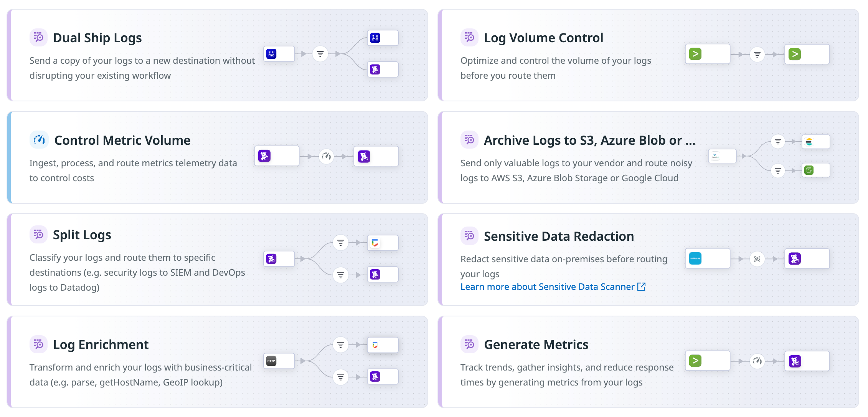The width and height of the screenshot is (868, 417).
Task: Select the Datadog destination node in Dual Ship Logs
Action: (383, 69)
